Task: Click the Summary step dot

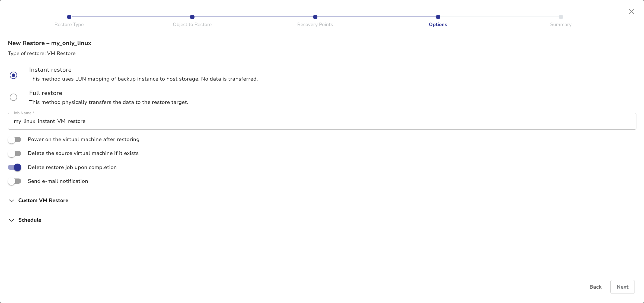Action: pyautogui.click(x=561, y=17)
